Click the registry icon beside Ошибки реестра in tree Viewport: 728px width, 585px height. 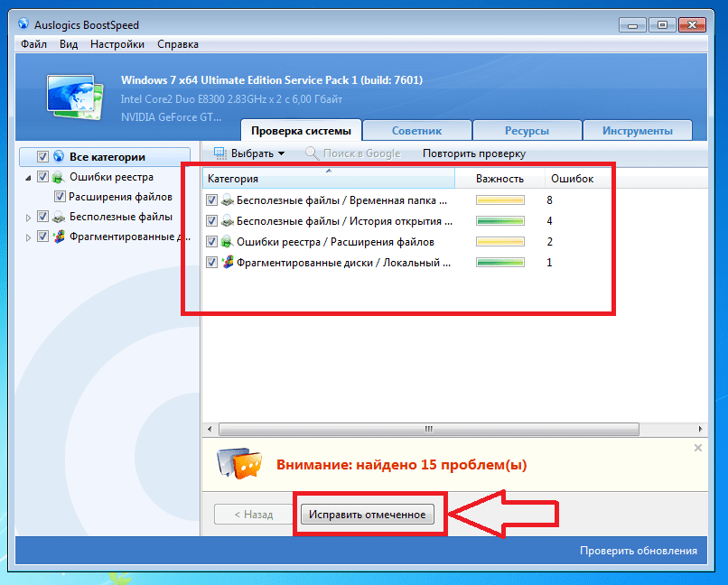[x=58, y=177]
